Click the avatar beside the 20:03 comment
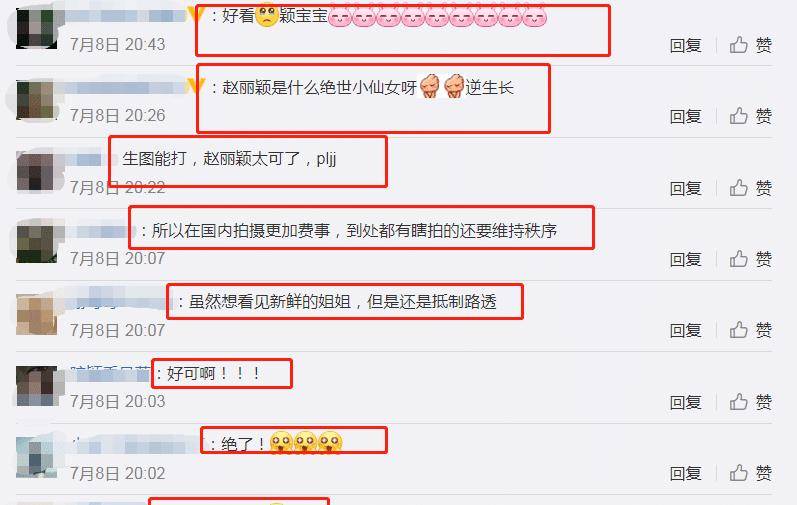 [x=36, y=386]
